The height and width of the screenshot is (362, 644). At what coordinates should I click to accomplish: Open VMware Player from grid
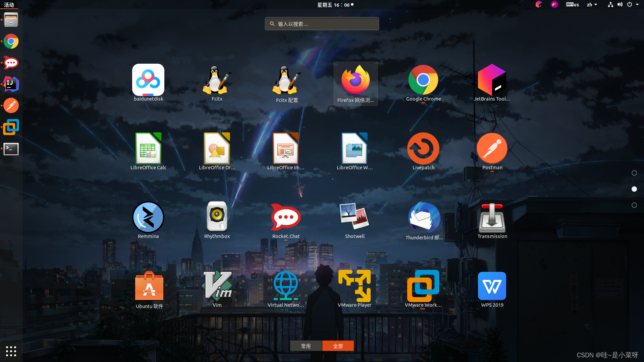(355, 286)
